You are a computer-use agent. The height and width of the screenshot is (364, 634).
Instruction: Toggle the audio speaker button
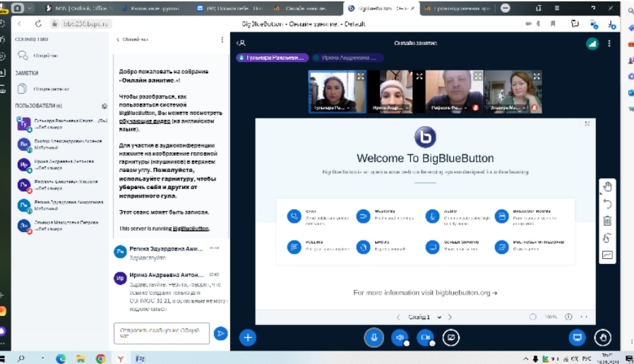[x=400, y=337]
